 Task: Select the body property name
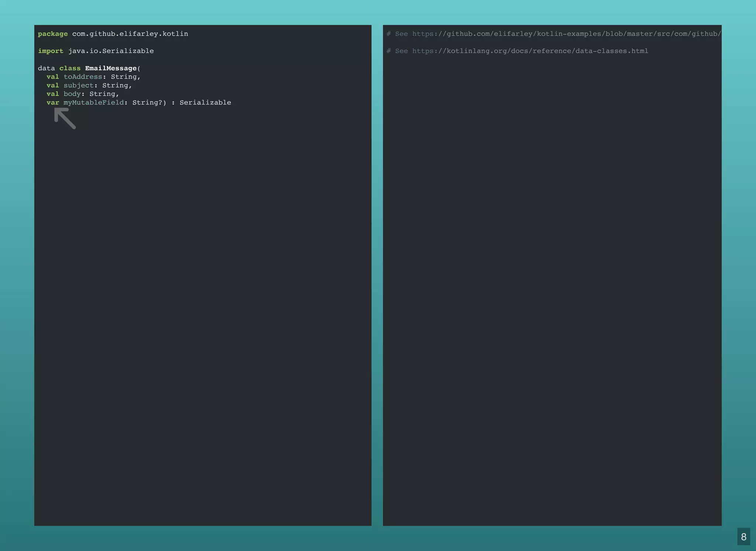[x=72, y=94]
